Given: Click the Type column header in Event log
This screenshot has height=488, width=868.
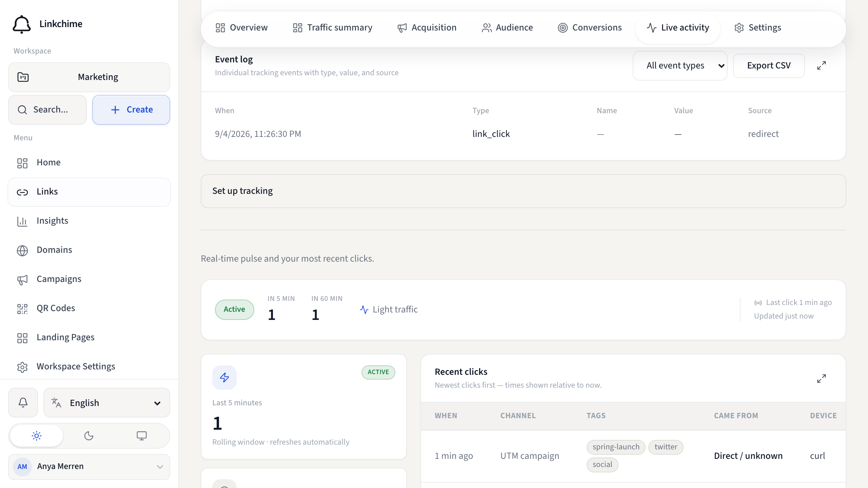Looking at the screenshot, I should pos(480,111).
